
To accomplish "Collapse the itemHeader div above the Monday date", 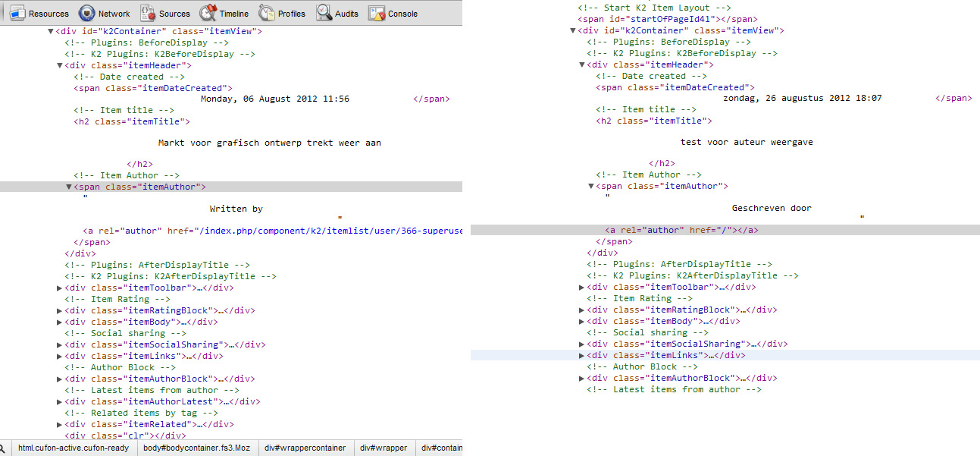I will 60,65.
